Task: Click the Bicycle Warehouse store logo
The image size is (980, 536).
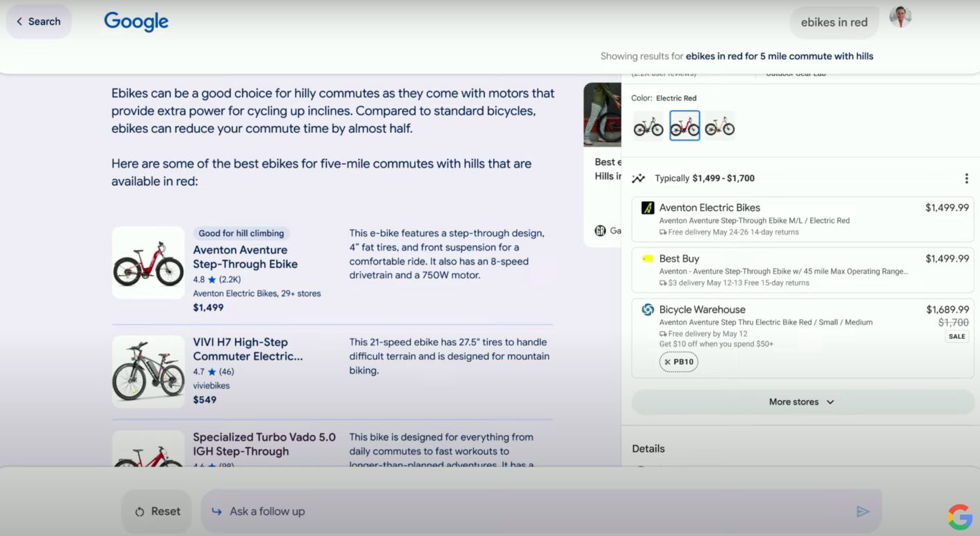Action: pyautogui.click(x=648, y=310)
